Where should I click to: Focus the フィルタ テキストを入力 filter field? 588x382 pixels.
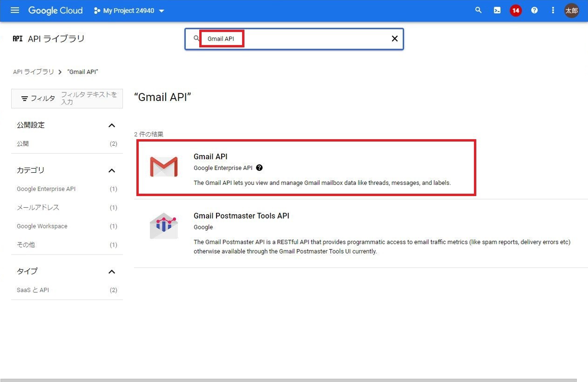90,98
